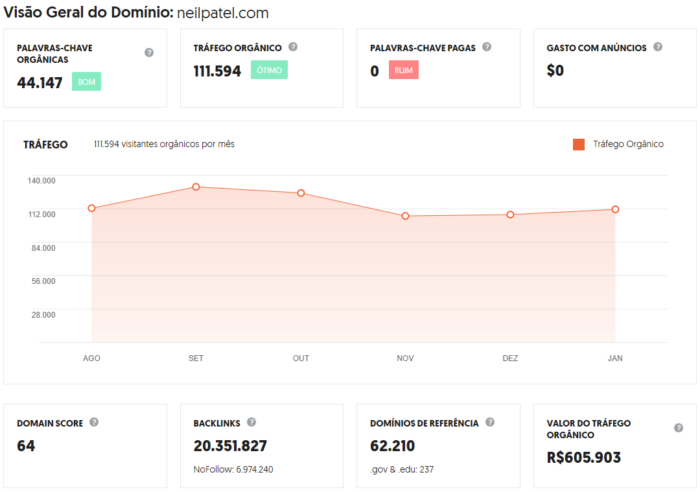Click '111.594 visitantes orgânicos por mês' subtitle

point(164,144)
